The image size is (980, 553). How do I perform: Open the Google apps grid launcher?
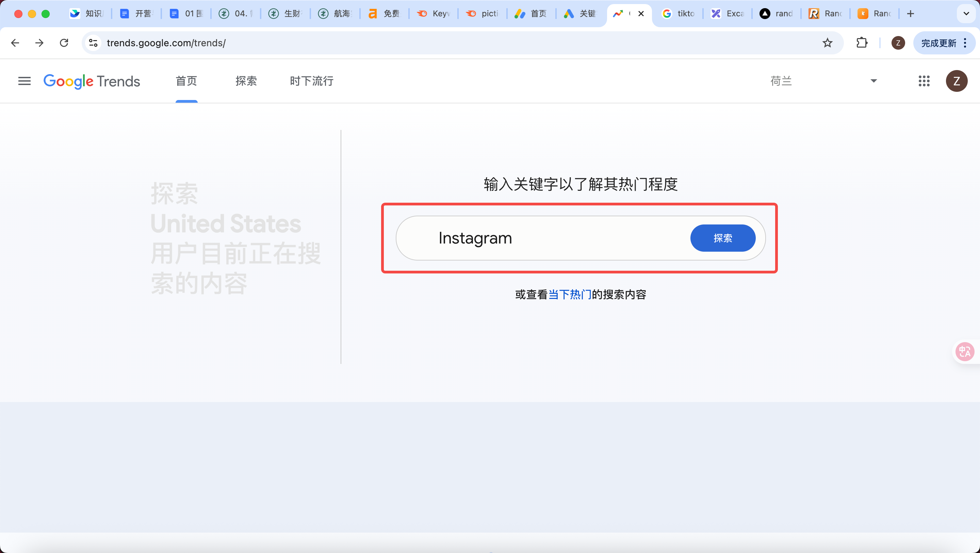924,81
